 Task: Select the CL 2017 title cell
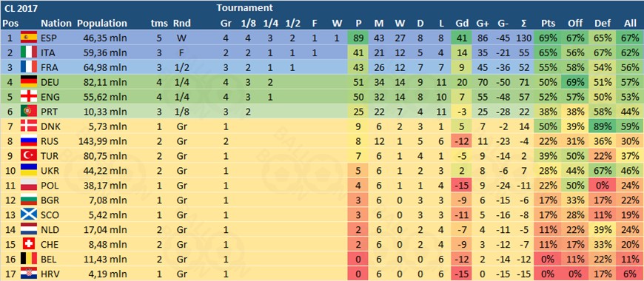point(21,7)
